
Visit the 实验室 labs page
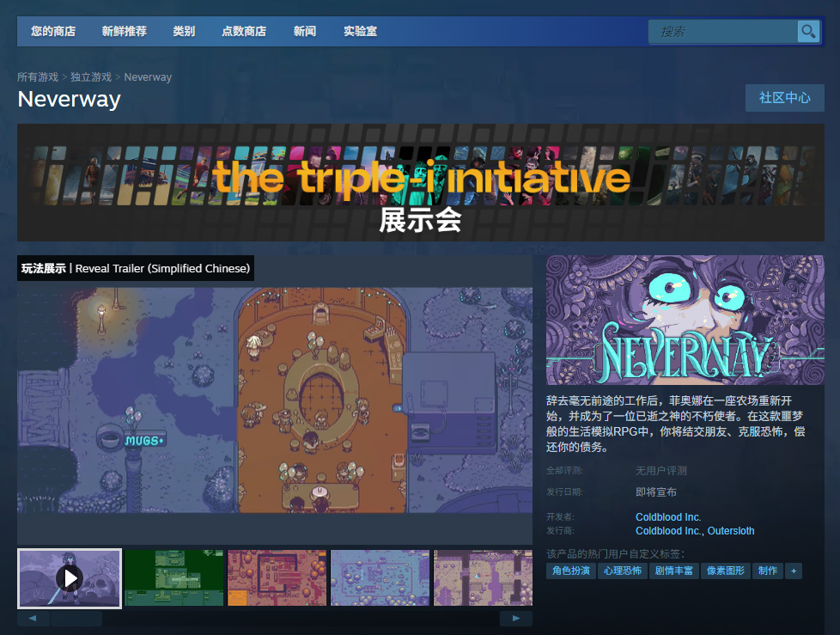click(x=359, y=31)
